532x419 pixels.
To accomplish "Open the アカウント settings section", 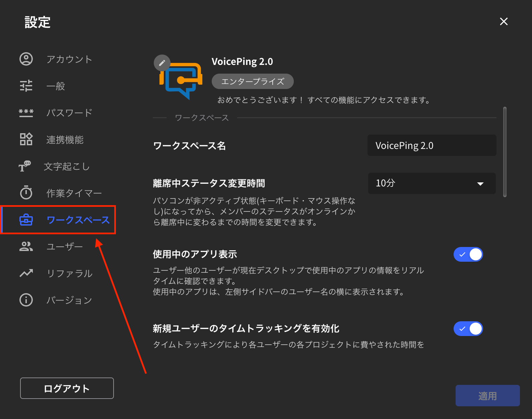I will coord(69,59).
